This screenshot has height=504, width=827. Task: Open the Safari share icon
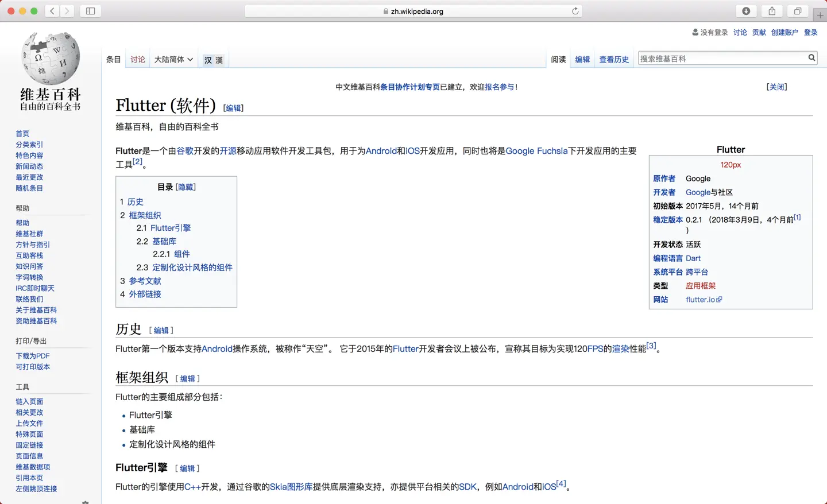[x=771, y=10]
